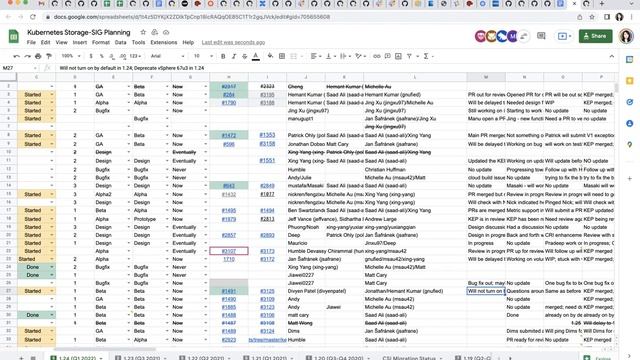Click the formula bar text
Viewport: 640px width, 360px height.
(132, 68)
